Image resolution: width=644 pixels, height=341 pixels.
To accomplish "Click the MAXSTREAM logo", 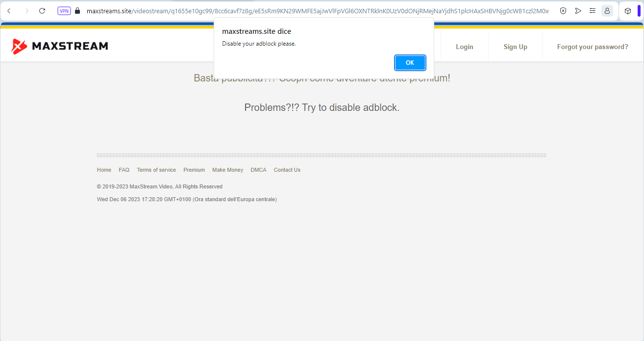I will [59, 46].
